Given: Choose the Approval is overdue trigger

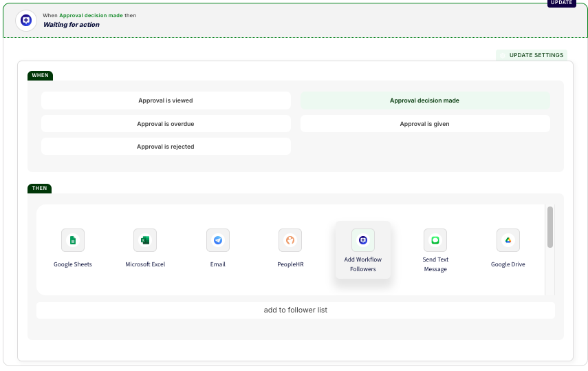Looking at the screenshot, I should pyautogui.click(x=166, y=124).
